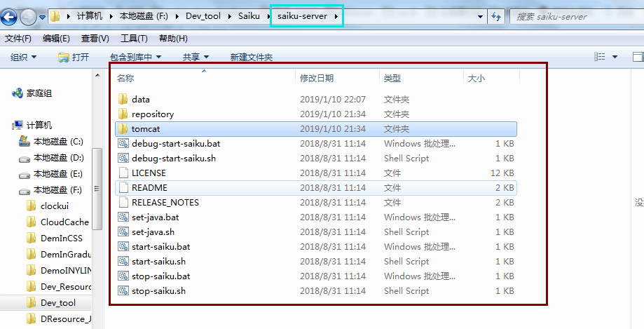The width and height of the screenshot is (644, 329).
Task: Select 计算机 in navigation pane
Action: 39,125
